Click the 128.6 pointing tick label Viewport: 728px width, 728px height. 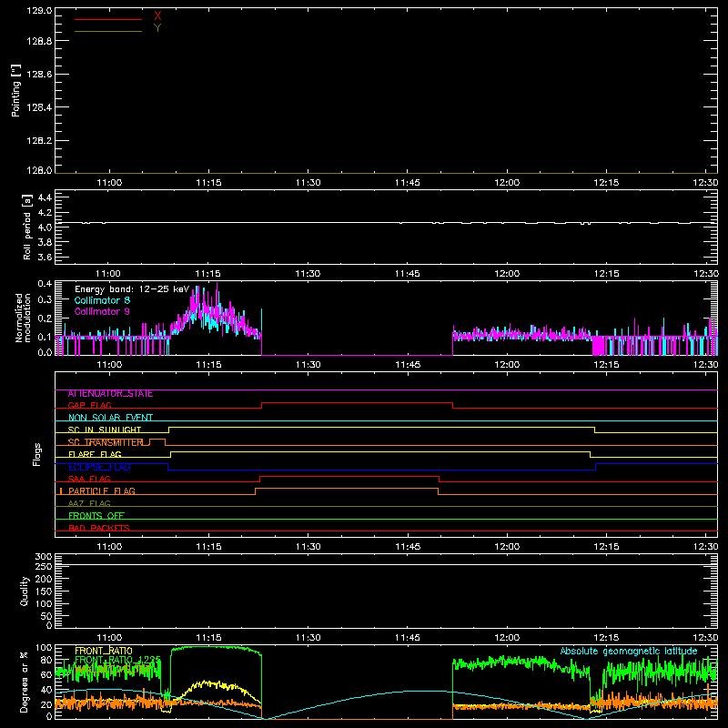(39, 75)
